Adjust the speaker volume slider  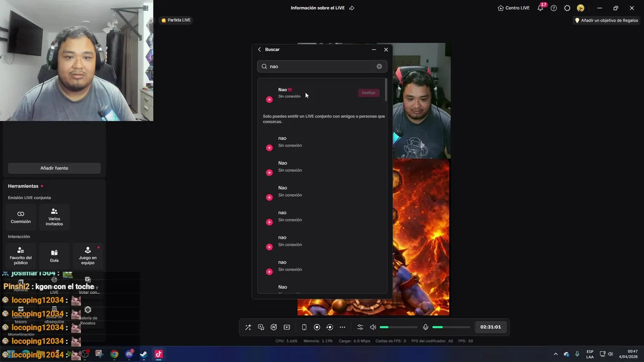pyautogui.click(x=398, y=327)
